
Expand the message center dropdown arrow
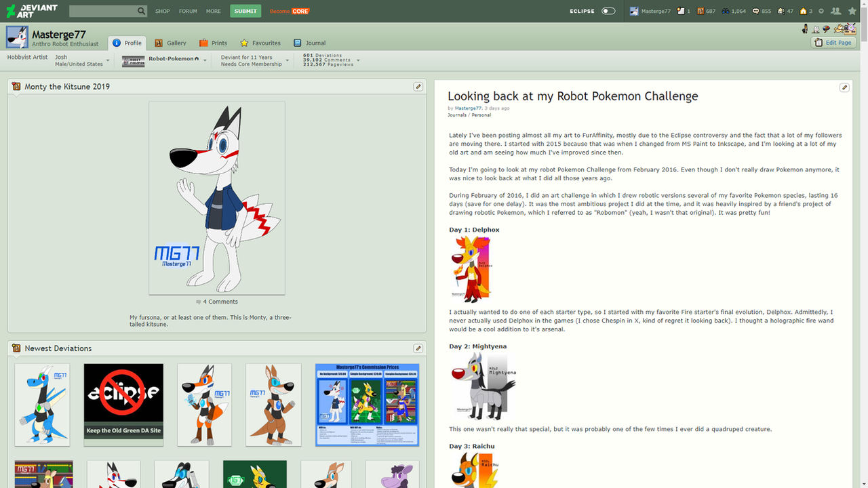tap(821, 11)
